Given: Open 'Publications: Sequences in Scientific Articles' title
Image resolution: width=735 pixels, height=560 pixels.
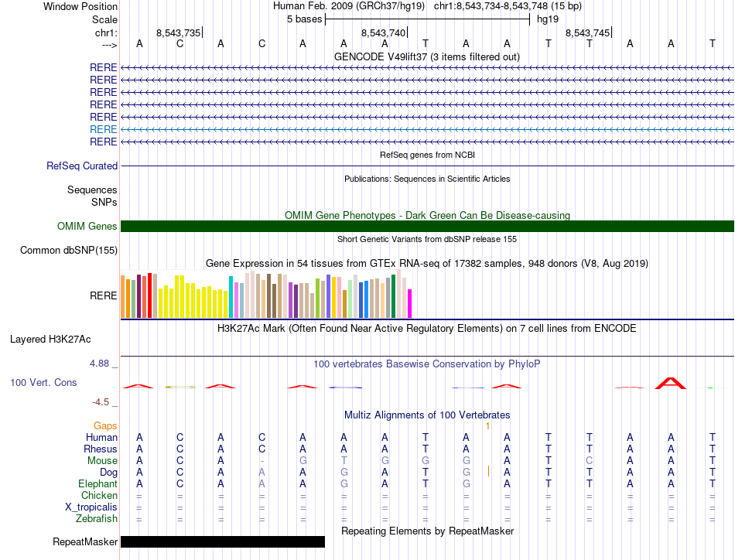Looking at the screenshot, I should [x=427, y=179].
